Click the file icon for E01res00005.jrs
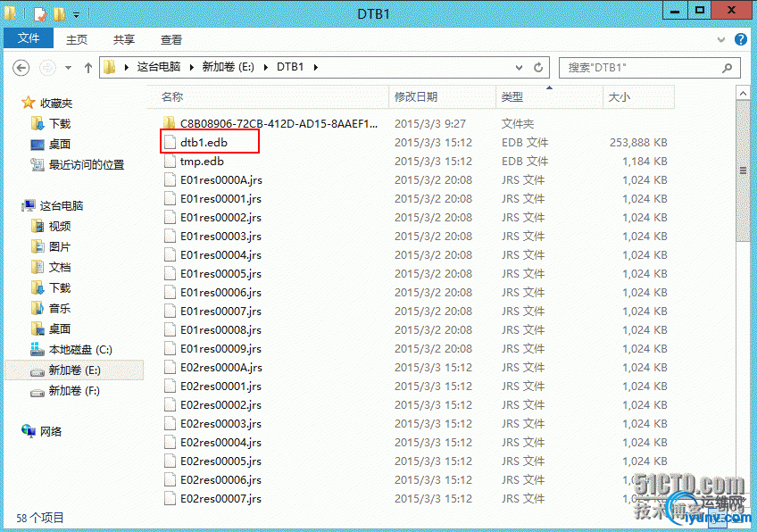 (170, 274)
